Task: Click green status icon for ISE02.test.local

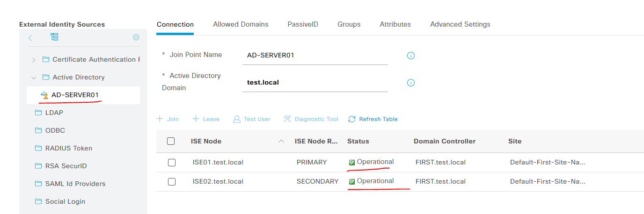Action: 352,181
